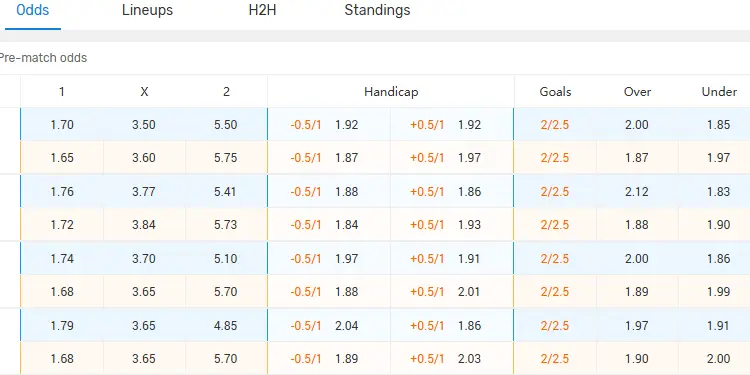The image size is (750, 375).
Task: Click the Over column header
Action: [637, 92]
